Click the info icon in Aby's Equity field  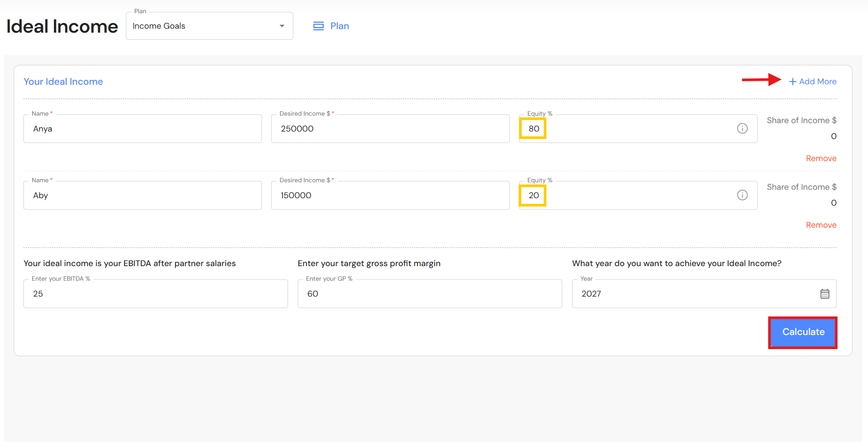tap(742, 195)
